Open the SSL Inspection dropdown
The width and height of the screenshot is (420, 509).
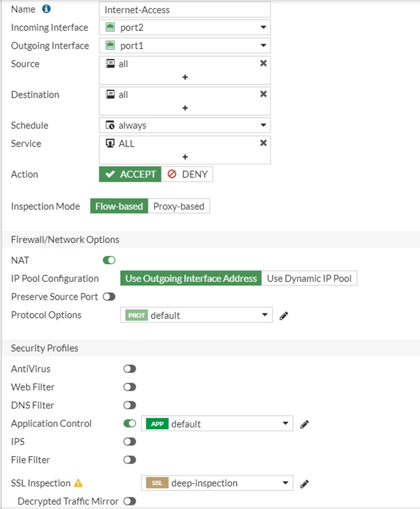(x=217, y=483)
